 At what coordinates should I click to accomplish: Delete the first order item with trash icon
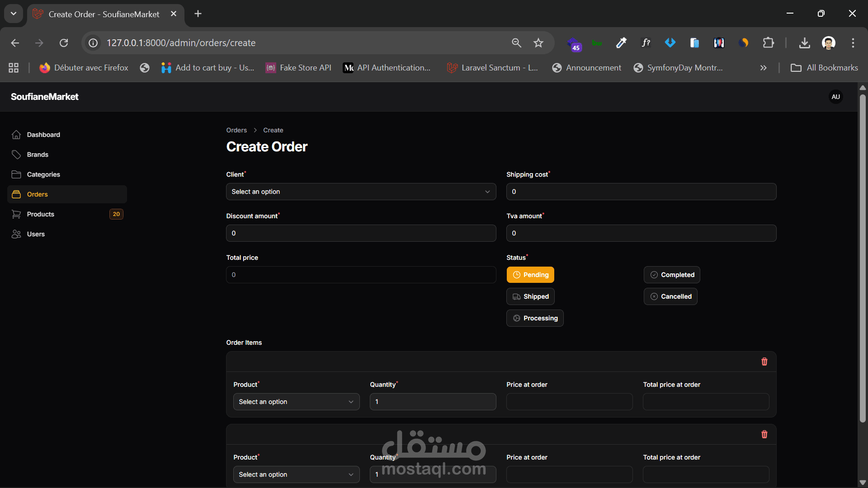tap(764, 361)
